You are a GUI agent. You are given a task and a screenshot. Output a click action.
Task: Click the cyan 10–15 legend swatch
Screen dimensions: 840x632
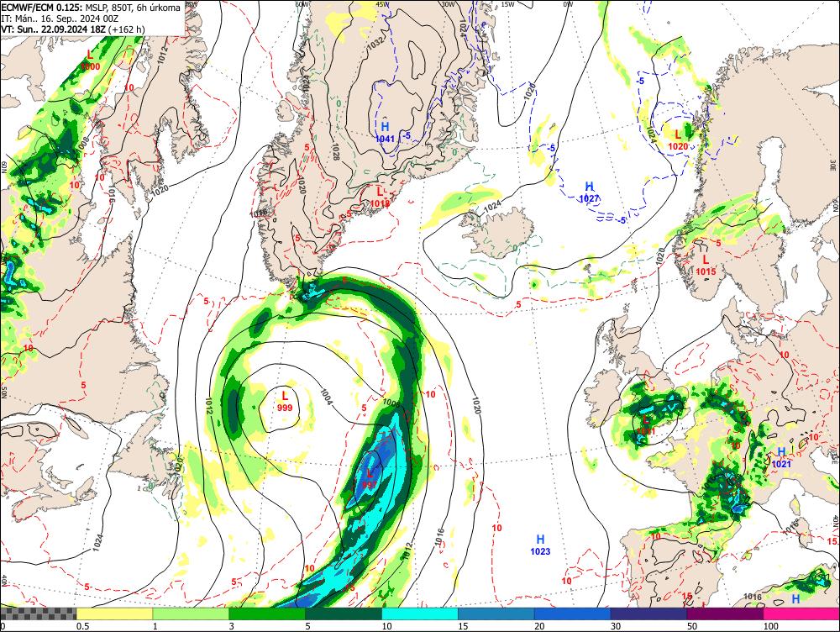pyautogui.click(x=420, y=614)
